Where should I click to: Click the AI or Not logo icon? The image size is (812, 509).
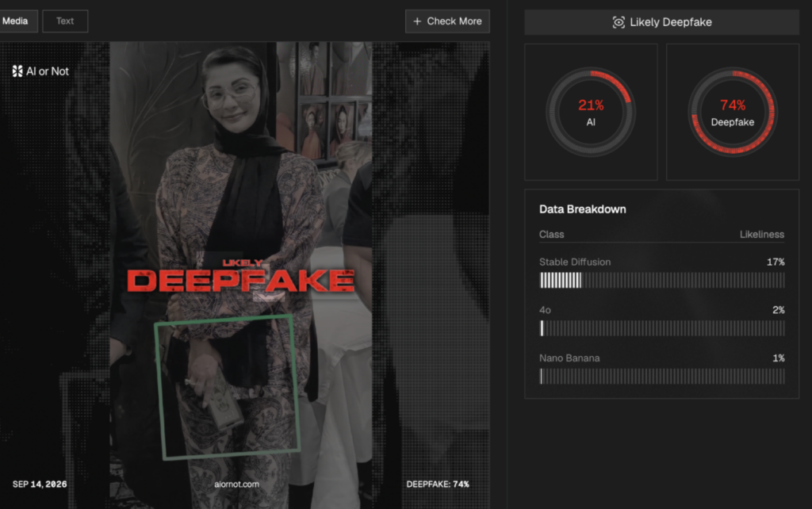click(x=17, y=71)
